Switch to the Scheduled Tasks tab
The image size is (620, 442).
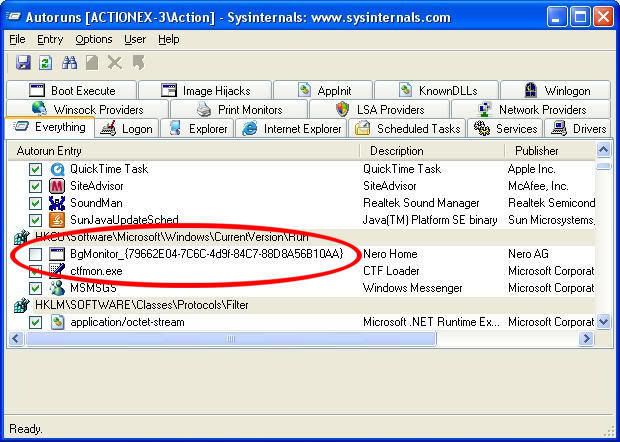pyautogui.click(x=407, y=129)
